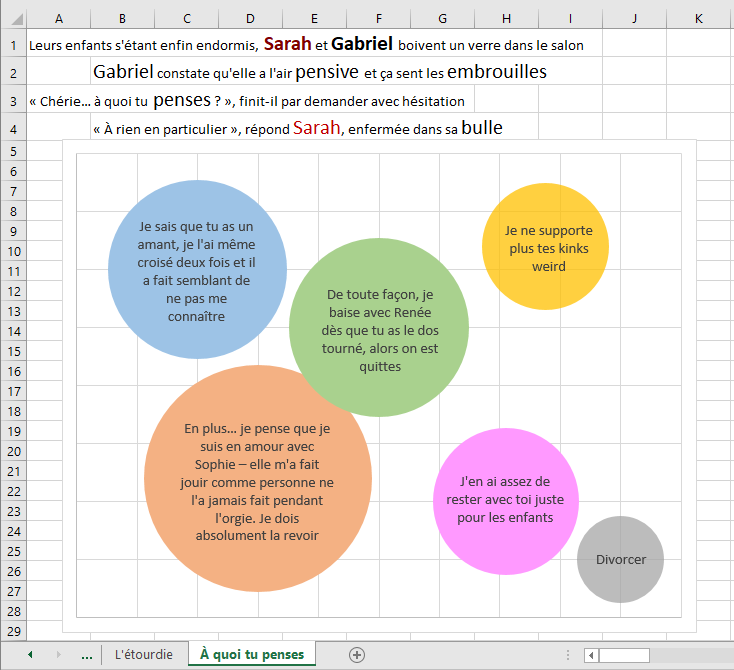Click the Select All corner of the grid
The height and width of the screenshot is (670, 734).
(13, 19)
